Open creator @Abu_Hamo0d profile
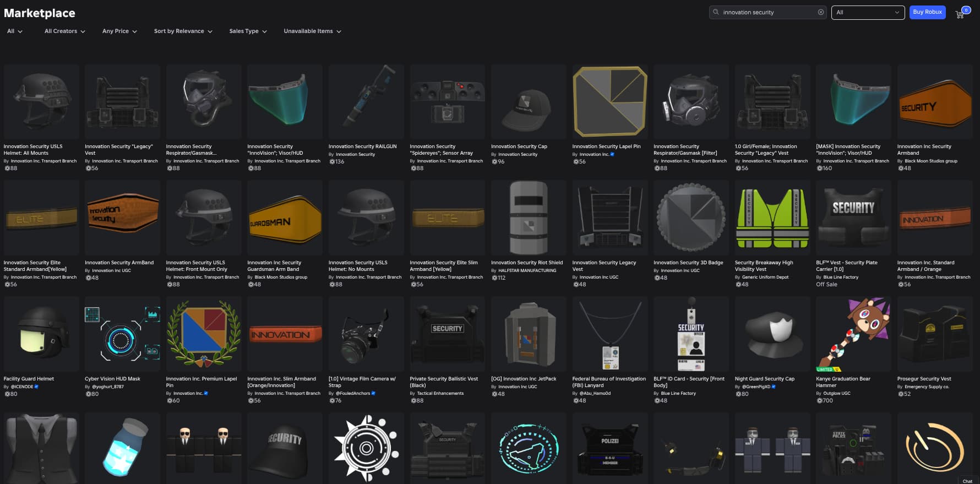This screenshot has width=980, height=484. tap(595, 393)
